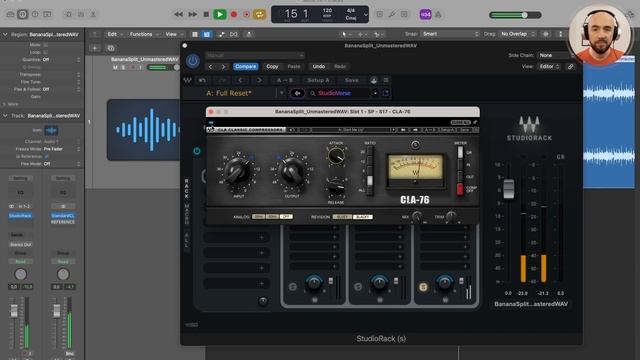
Task: Click the Undo button in plugin header
Action: [x=319, y=67]
